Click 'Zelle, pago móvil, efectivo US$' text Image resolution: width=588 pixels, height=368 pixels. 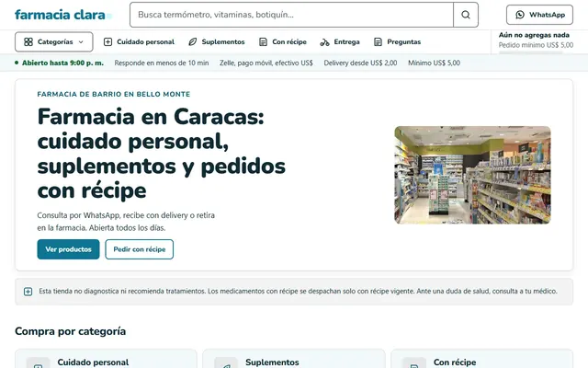point(266,63)
